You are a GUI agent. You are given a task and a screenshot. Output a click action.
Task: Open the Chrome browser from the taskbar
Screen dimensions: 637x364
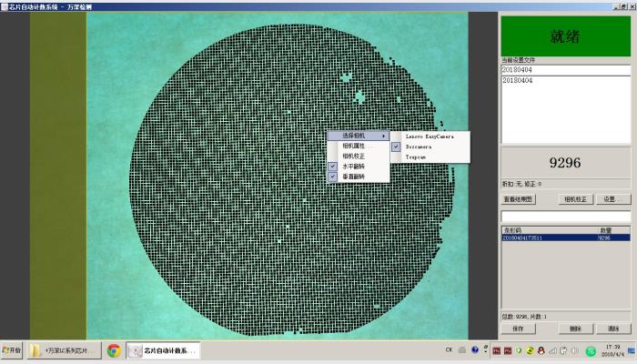tap(114, 350)
